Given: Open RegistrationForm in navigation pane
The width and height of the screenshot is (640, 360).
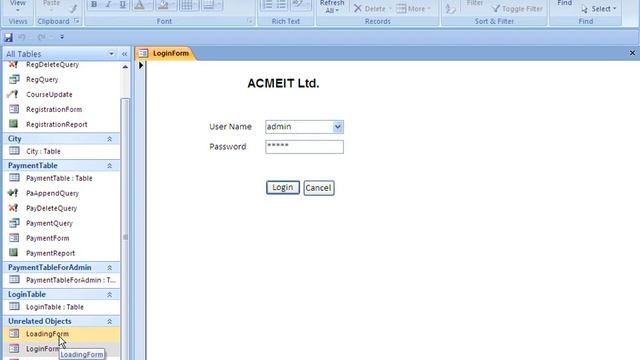Looking at the screenshot, I should pos(54,109).
